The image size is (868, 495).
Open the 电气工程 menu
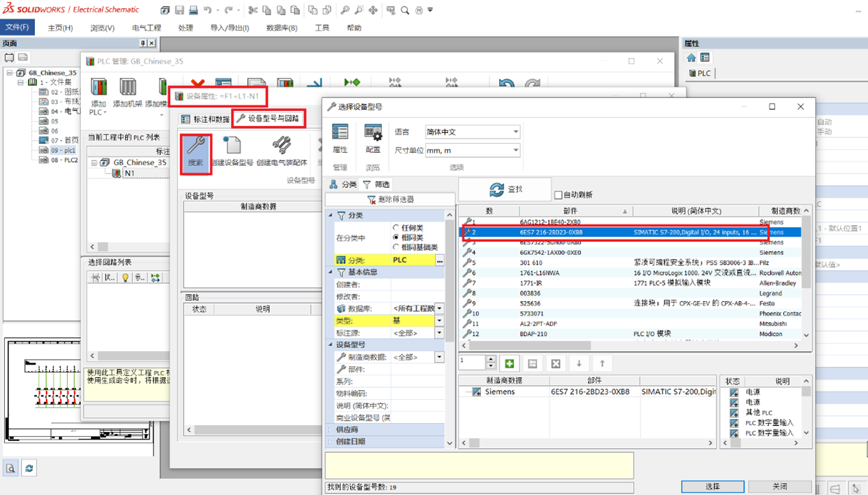tap(146, 28)
